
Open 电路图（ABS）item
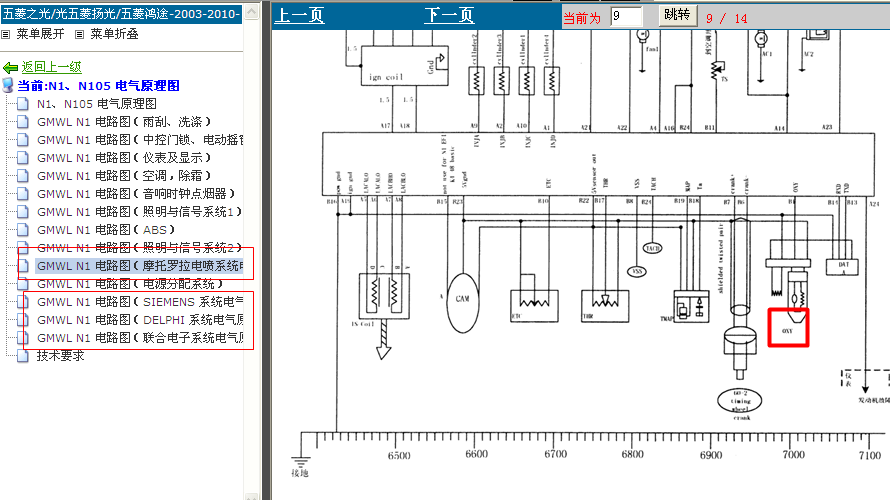[x=106, y=230]
